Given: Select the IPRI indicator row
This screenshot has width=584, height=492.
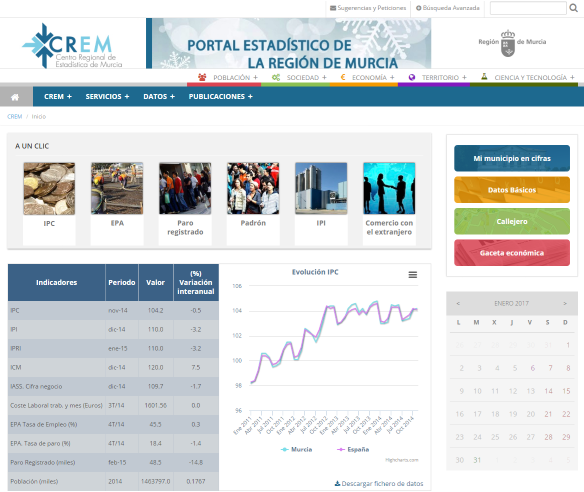Looking at the screenshot, I should [x=113, y=349].
